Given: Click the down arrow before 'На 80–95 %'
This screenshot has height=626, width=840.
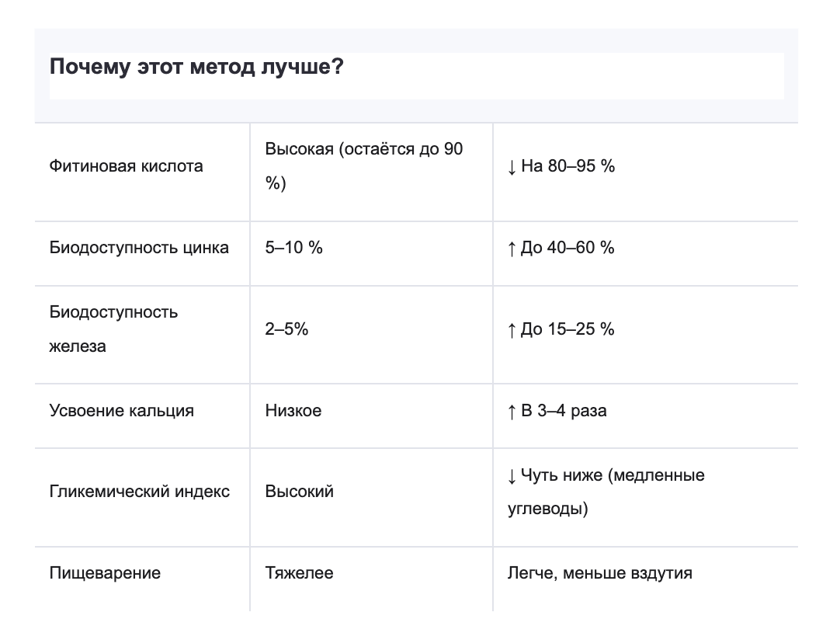Looking at the screenshot, I should (x=512, y=167).
